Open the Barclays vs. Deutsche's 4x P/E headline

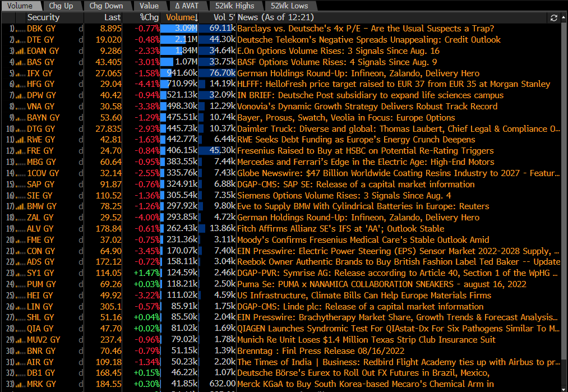click(x=366, y=29)
